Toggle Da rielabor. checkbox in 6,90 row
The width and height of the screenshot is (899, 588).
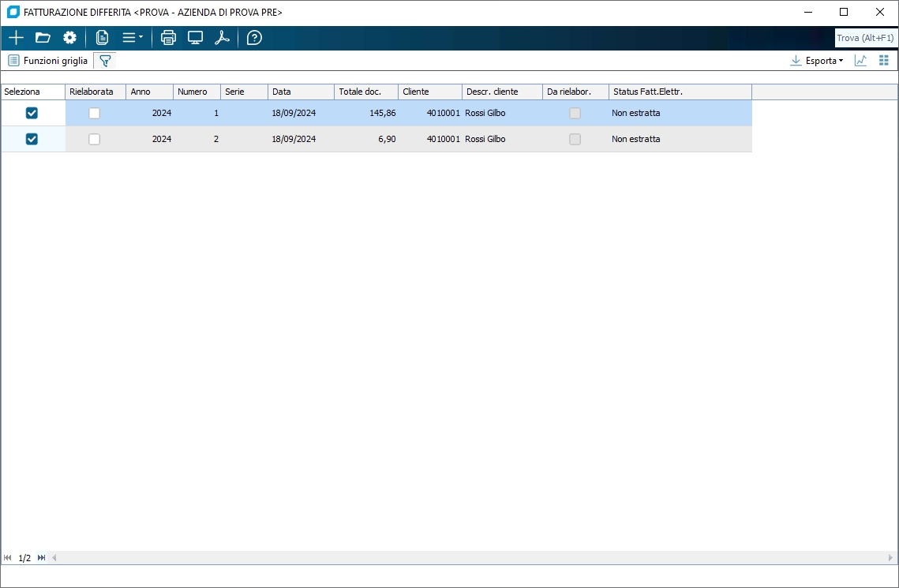click(575, 139)
